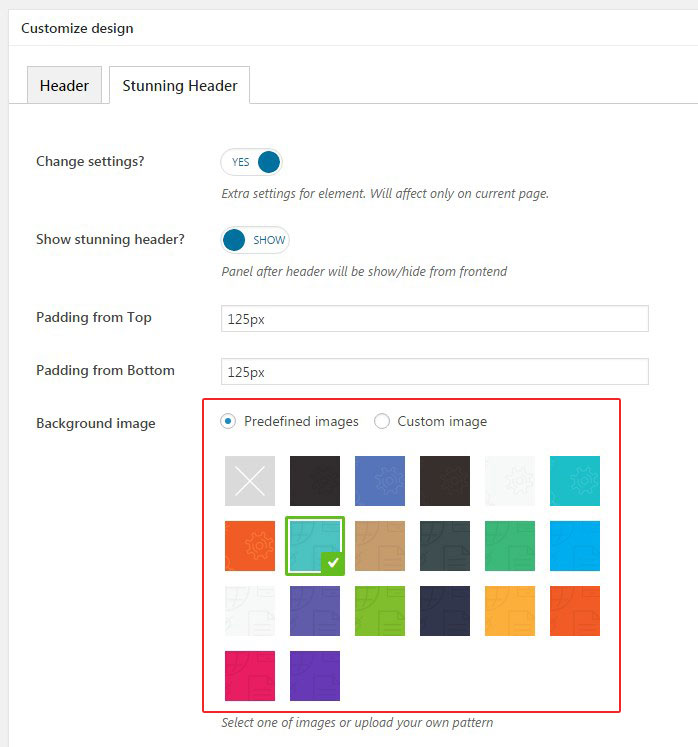Viewport: 698px width, 747px height.
Task: Open the Stunning Header tab
Action: coord(180,86)
